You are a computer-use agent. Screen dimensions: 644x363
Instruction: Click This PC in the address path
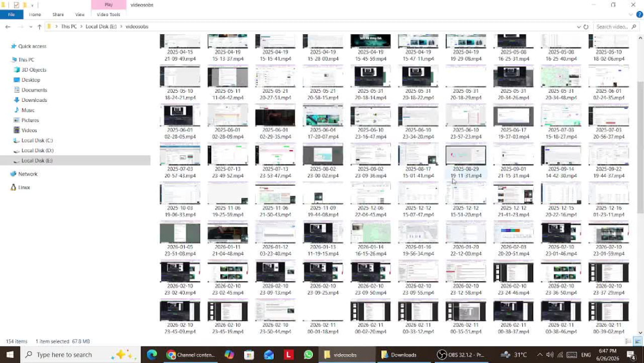coord(69,26)
